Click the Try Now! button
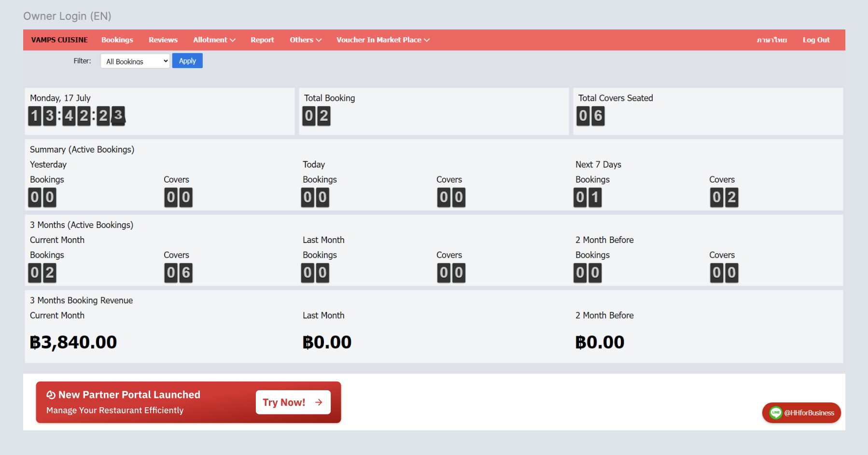The width and height of the screenshot is (868, 455). [293, 402]
